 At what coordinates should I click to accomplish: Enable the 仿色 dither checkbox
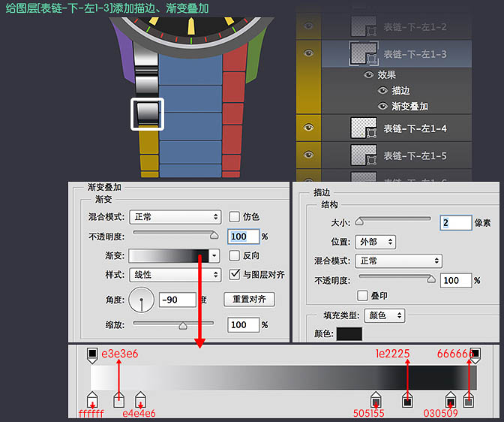[x=234, y=217]
